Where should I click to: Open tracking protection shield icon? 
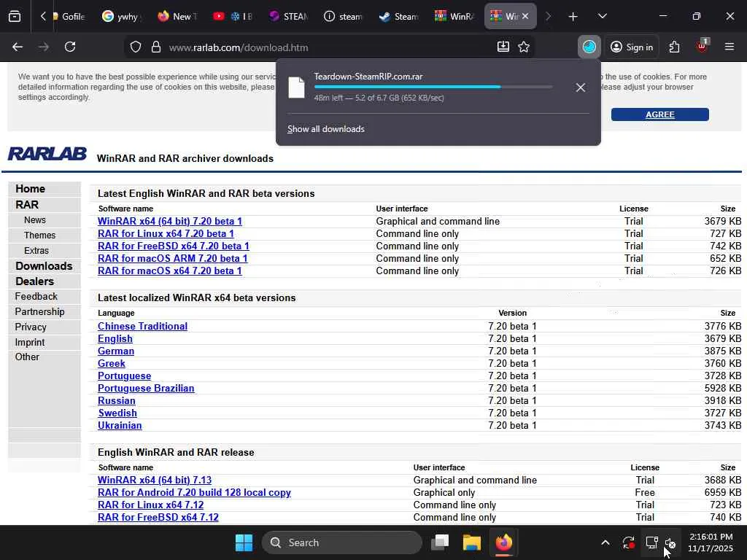[x=136, y=47]
